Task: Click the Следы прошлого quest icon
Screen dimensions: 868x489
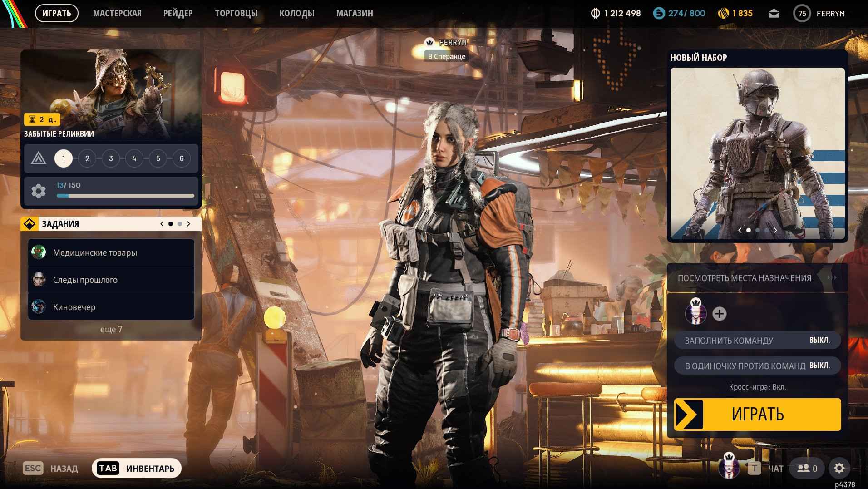Action: click(39, 279)
